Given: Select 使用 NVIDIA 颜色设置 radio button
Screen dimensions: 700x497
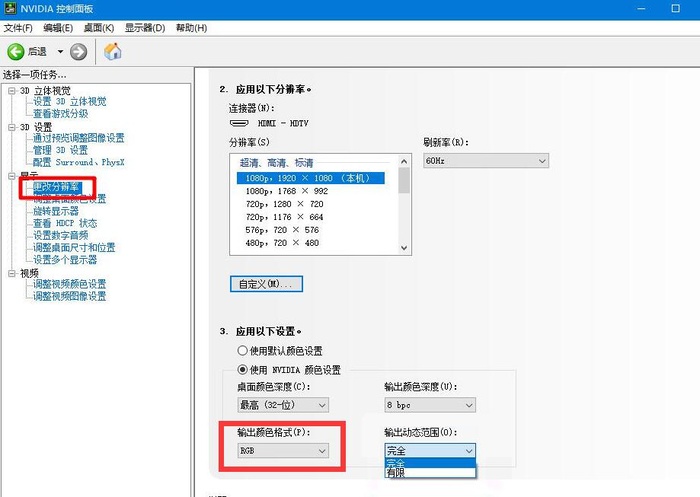Looking at the screenshot, I should (242, 370).
